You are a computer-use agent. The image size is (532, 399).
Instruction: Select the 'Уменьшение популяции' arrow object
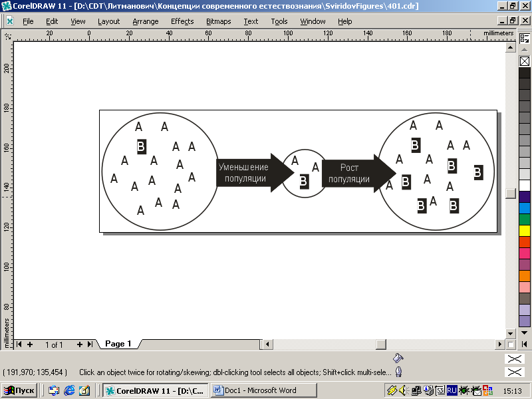click(x=255, y=173)
